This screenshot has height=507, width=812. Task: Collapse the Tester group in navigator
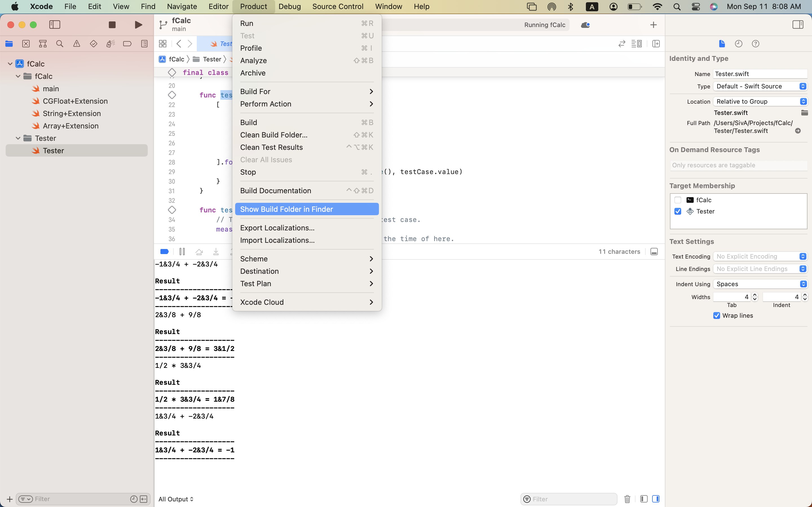(x=18, y=138)
